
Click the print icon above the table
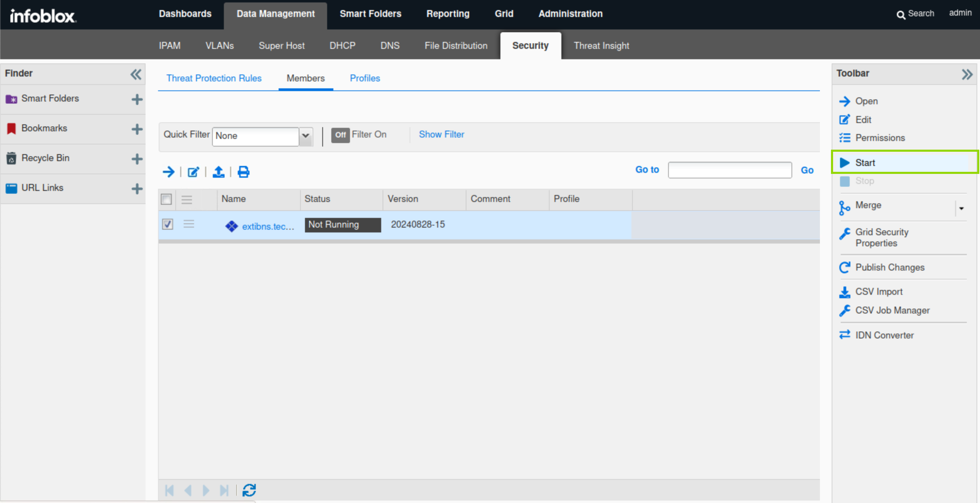coord(244,172)
